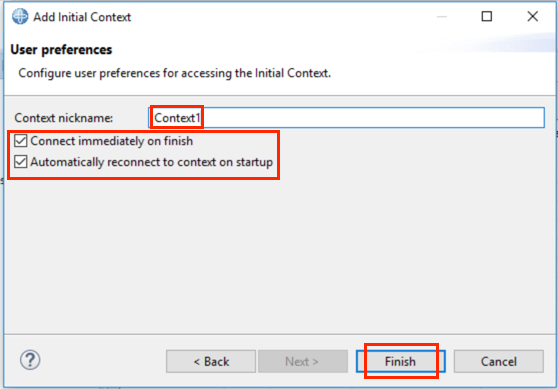This screenshot has height=389, width=558.
Task: Click the 'Automatically reconnect to context on startup' label
Action: 152,162
